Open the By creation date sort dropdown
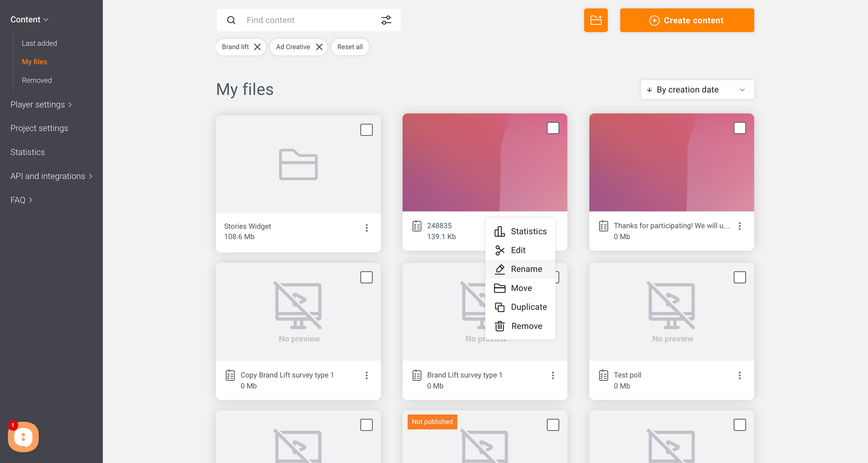This screenshot has width=868, height=463. [697, 89]
